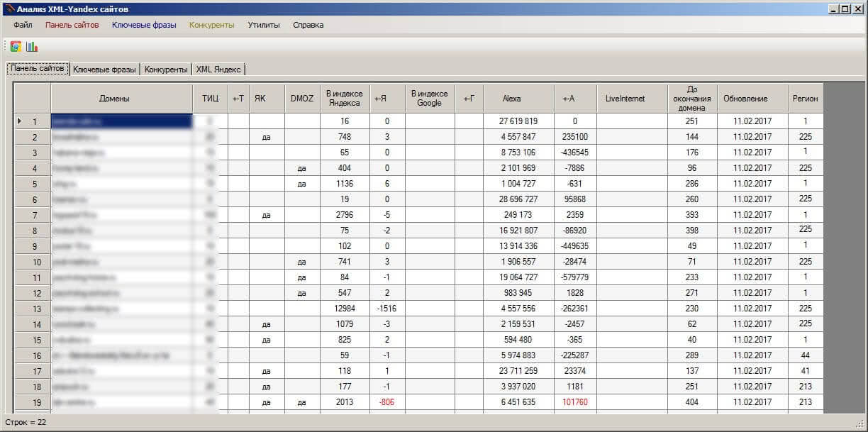
Task: Open the Файл menu
Action: point(23,25)
